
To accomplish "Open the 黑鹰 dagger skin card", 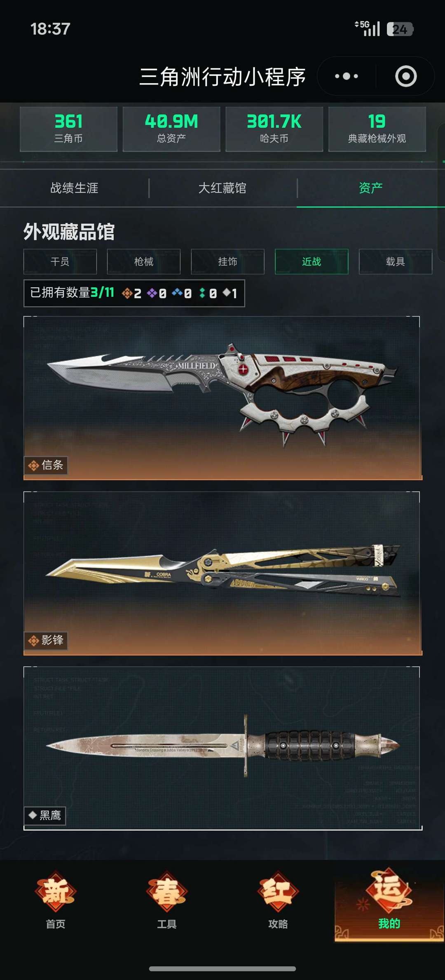I will click(222, 748).
